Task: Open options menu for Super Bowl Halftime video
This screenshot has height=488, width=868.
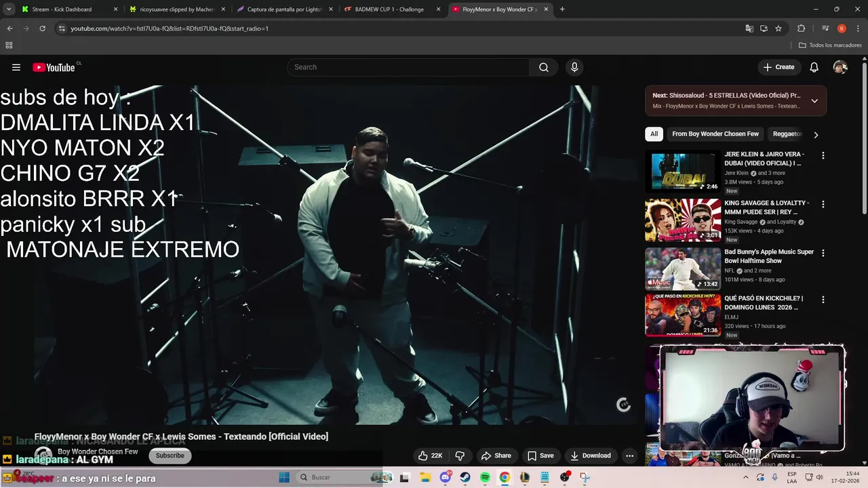Action: tap(823, 253)
